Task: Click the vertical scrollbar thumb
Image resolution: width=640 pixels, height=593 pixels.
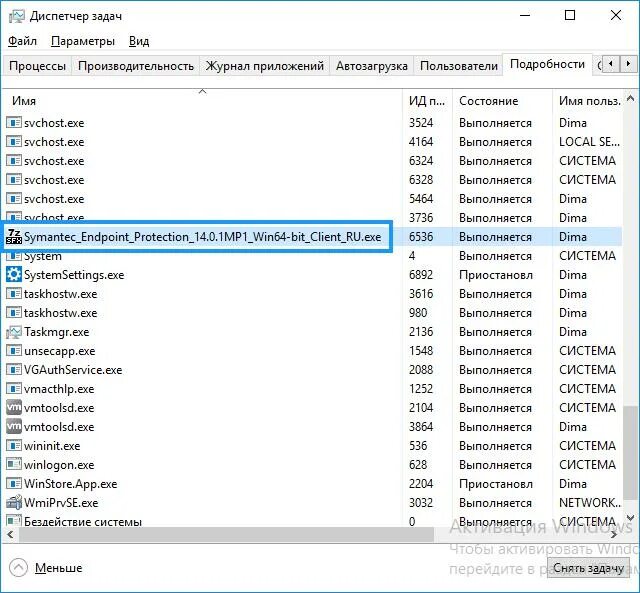Action: [631, 451]
